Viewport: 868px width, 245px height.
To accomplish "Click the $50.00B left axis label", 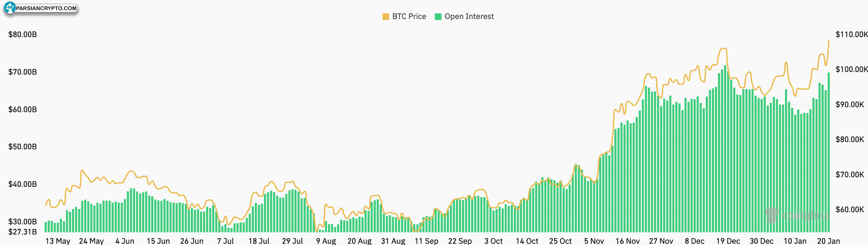I will [x=22, y=147].
